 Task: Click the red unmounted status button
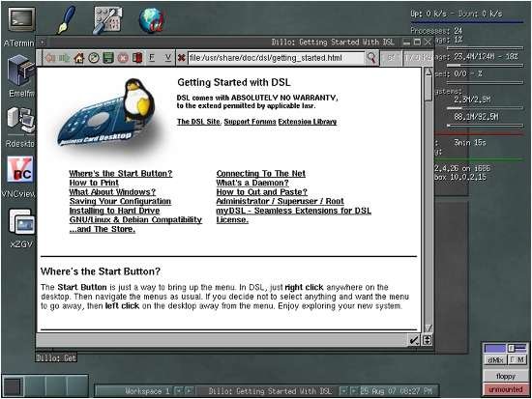click(505, 389)
